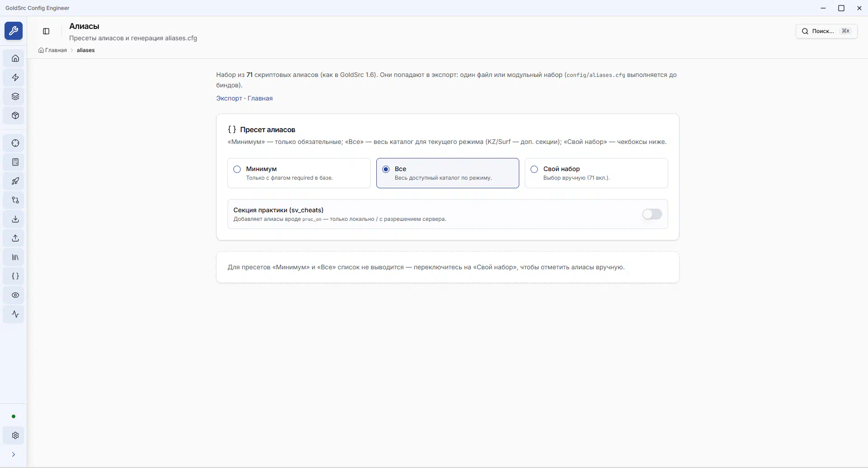Open the download arrow sidebar icon
This screenshot has height=468, width=868.
pyautogui.click(x=15, y=220)
